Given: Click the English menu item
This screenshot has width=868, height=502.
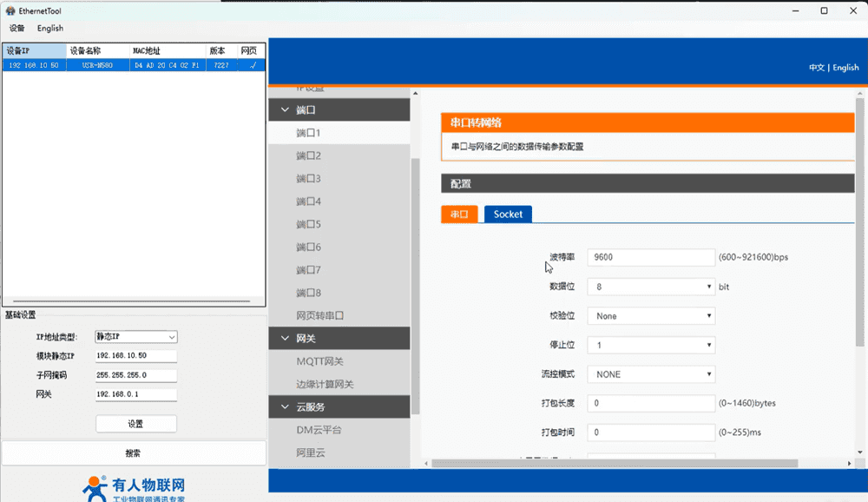Looking at the screenshot, I should point(50,28).
